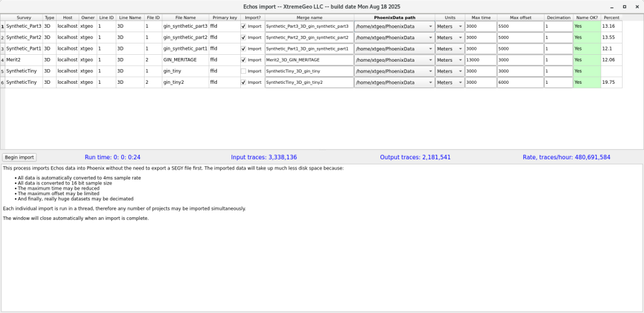Image resolution: width=644 pixels, height=313 pixels.
Task: Click the Percent value 19.75
Action: [611, 83]
